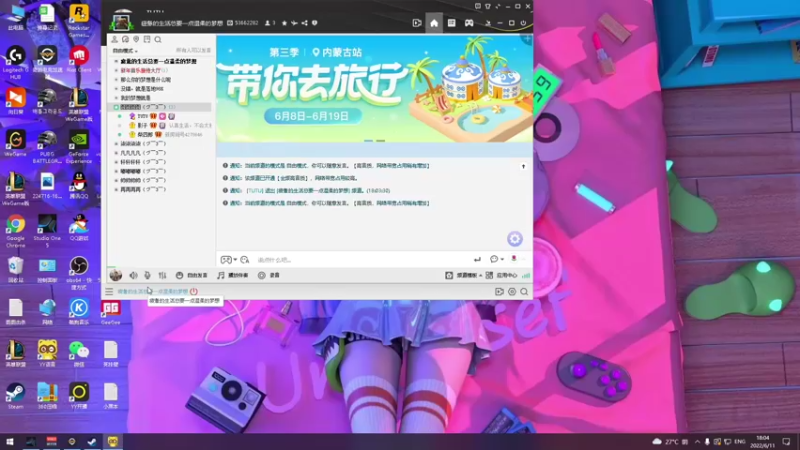Open the Windows Start button
Image resolution: width=800 pixels, height=450 pixels.
coord(9,441)
